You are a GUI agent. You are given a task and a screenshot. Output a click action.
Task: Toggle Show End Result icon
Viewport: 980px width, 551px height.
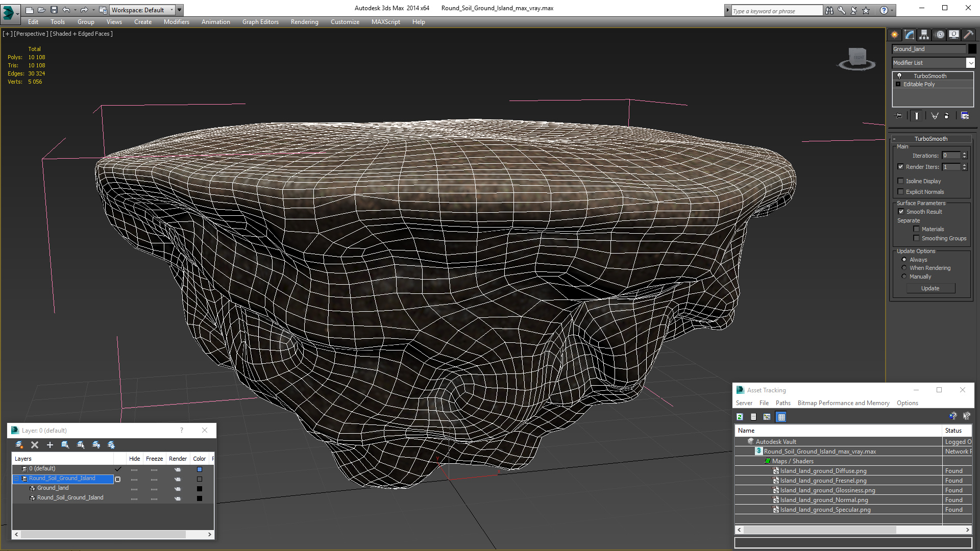[x=917, y=116]
